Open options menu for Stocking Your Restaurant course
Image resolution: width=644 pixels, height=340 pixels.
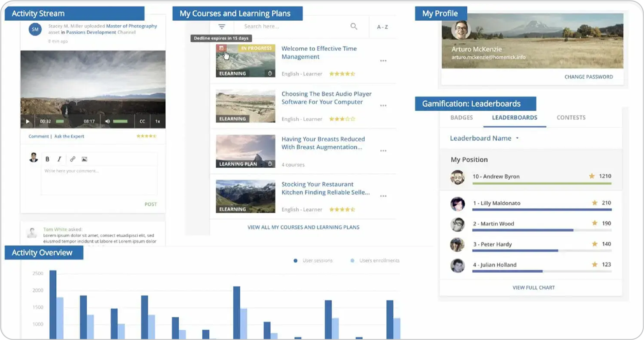(383, 196)
